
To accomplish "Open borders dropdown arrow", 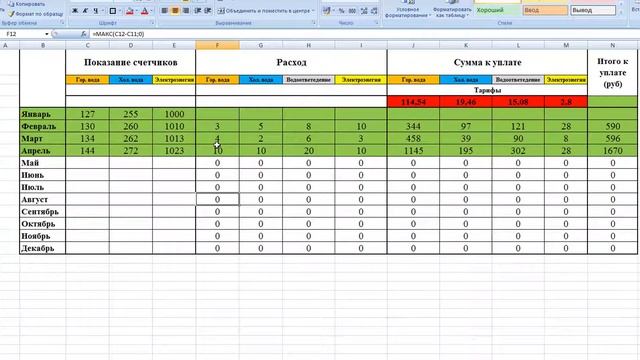I will pyautogui.click(x=120, y=11).
